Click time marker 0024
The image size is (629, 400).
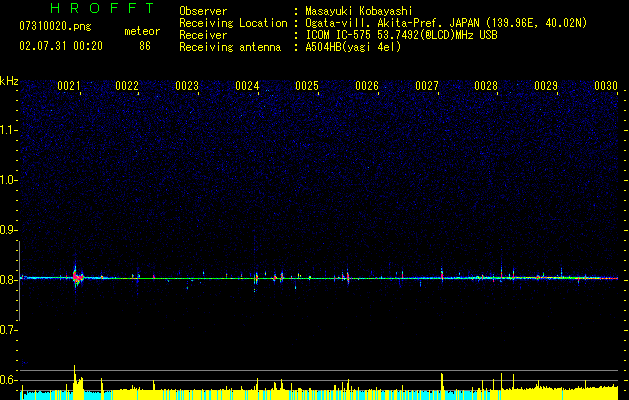pyautogui.click(x=247, y=86)
